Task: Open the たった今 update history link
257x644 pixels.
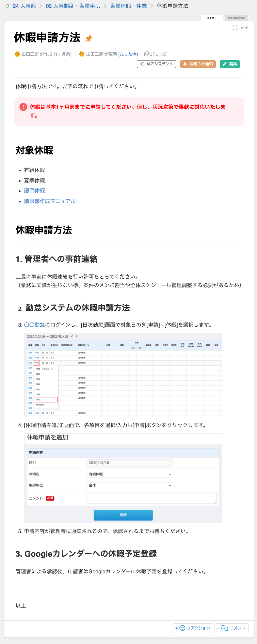Action: [128, 54]
